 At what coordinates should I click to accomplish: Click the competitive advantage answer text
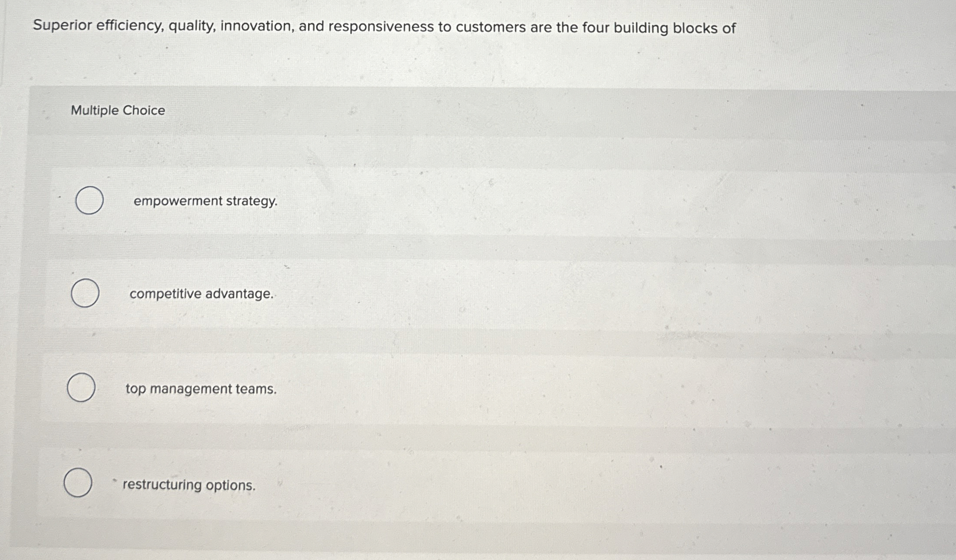pyautogui.click(x=201, y=294)
